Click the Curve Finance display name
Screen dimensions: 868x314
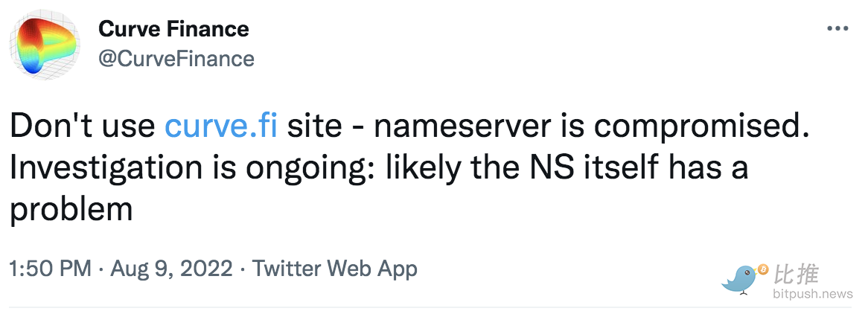coord(173,29)
